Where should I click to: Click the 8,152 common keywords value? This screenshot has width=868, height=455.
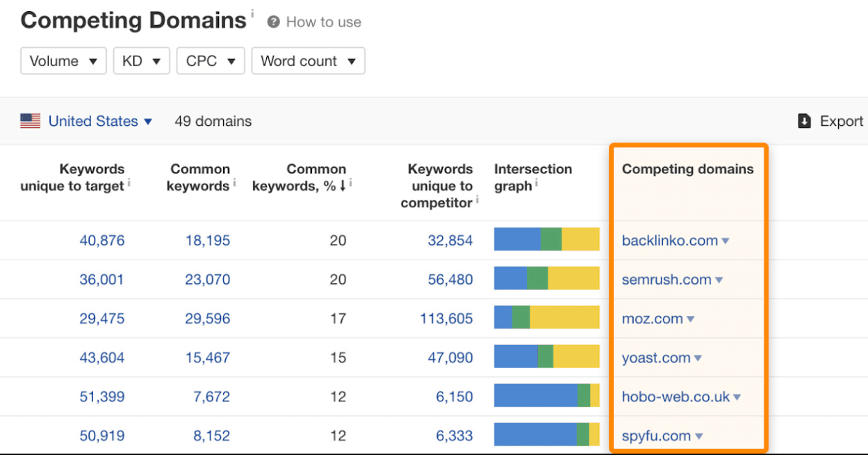click(x=212, y=436)
